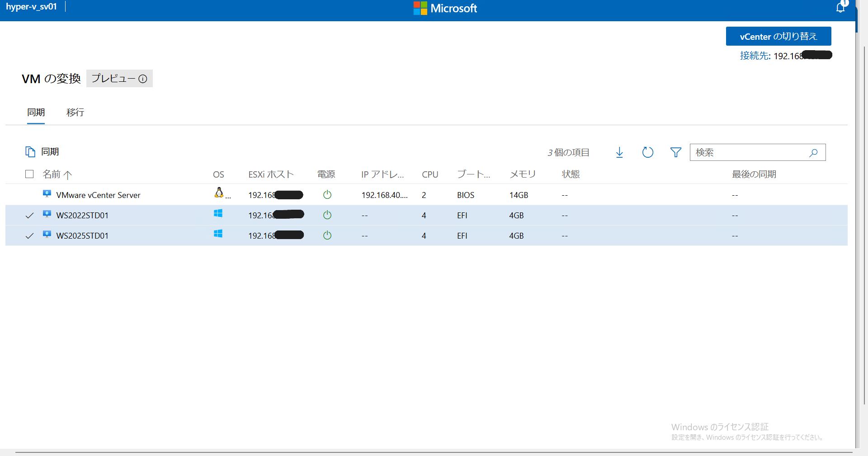The image size is (868, 456).
Task: Click the 同期 action button with copy icon
Action: point(42,152)
